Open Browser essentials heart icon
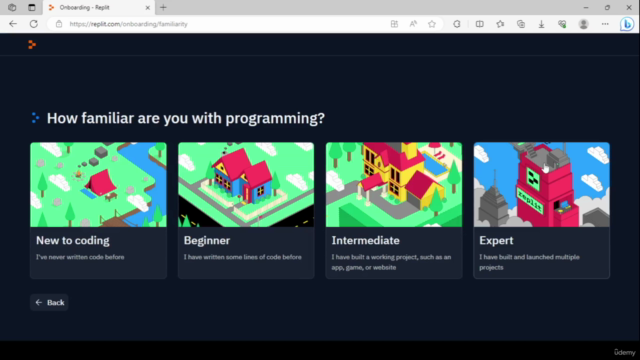The image size is (640, 360). tap(562, 24)
